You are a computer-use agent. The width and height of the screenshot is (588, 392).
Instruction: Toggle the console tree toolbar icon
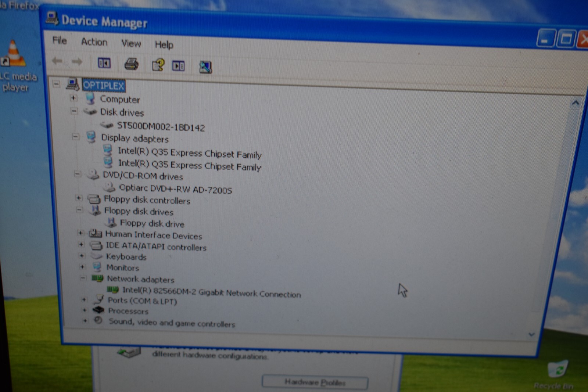tap(104, 63)
